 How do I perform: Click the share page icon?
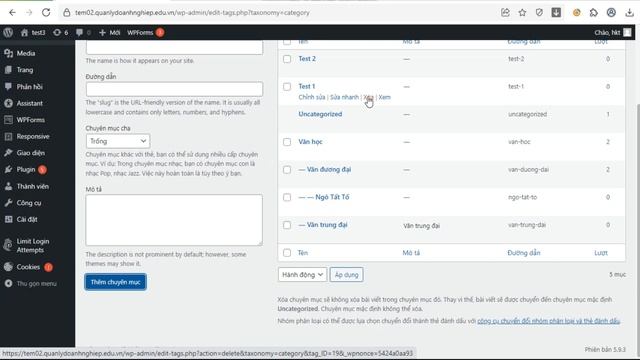(x=505, y=13)
